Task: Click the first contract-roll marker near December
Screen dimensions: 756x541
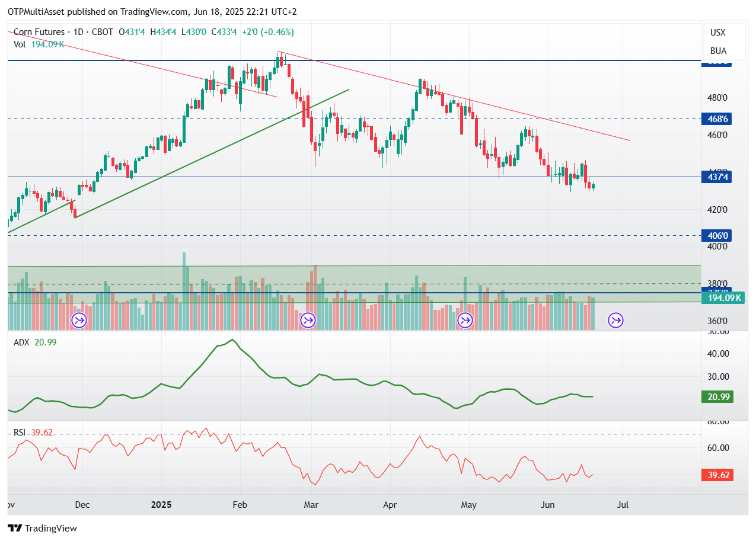Action: pos(79,321)
